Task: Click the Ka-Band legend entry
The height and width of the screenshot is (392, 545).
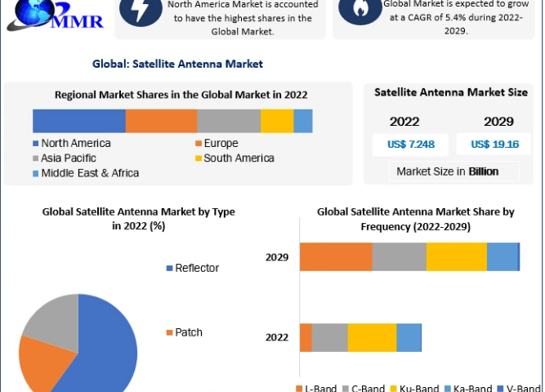Action: pyautogui.click(x=468, y=388)
